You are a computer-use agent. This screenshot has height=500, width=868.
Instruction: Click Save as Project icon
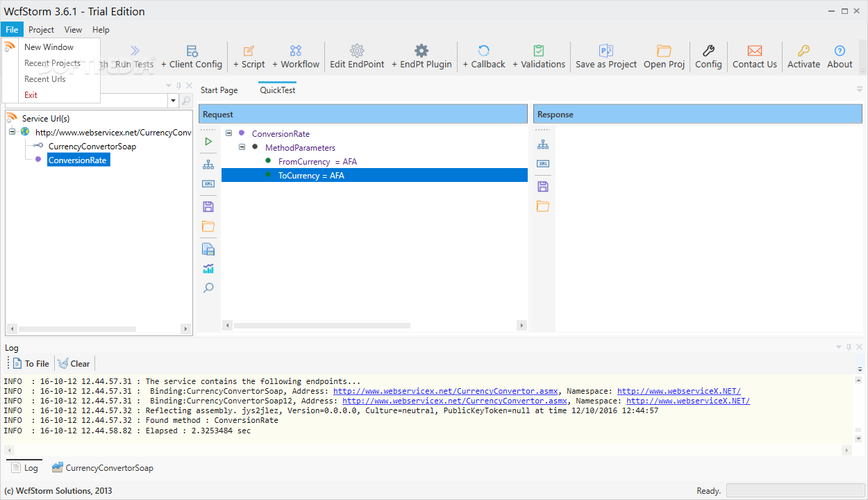[606, 51]
